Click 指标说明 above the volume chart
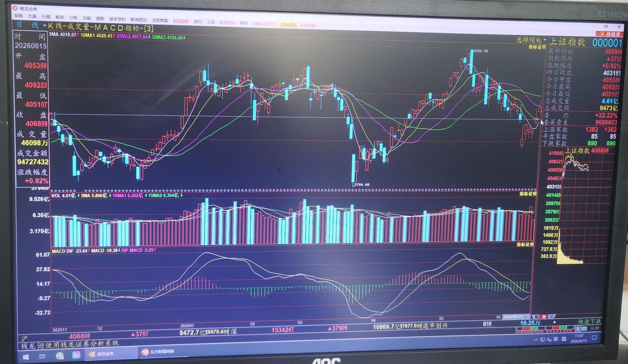Viewport: 628px width, 364px height. pos(527,194)
